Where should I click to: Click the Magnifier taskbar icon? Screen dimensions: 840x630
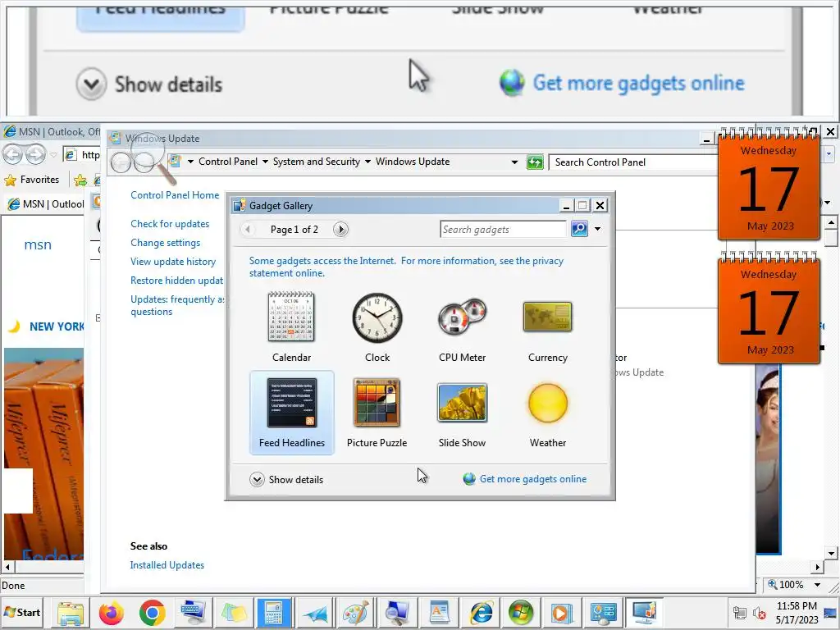(x=397, y=612)
